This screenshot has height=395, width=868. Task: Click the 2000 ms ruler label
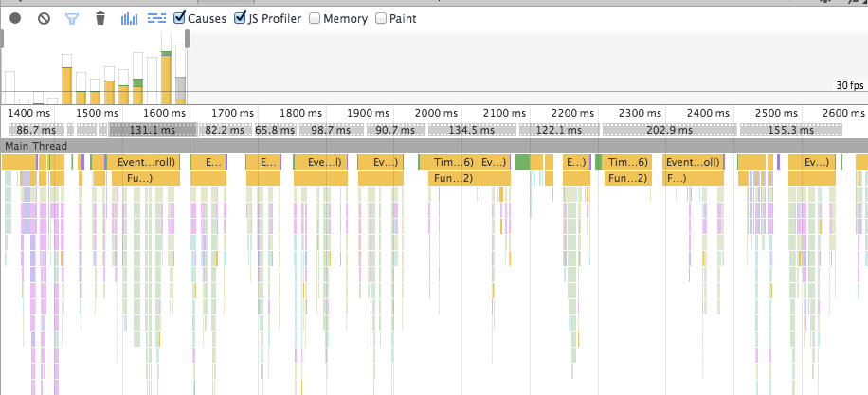[436, 113]
